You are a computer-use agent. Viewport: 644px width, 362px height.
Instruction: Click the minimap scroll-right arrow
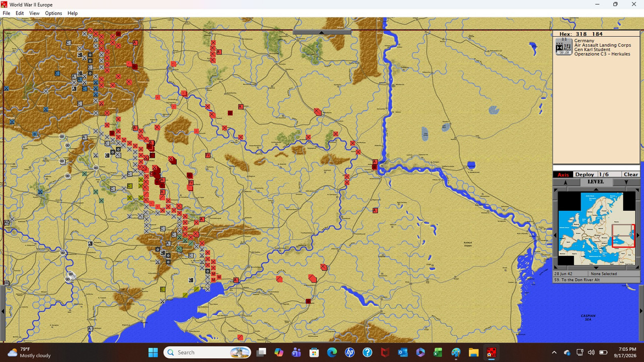click(x=638, y=235)
